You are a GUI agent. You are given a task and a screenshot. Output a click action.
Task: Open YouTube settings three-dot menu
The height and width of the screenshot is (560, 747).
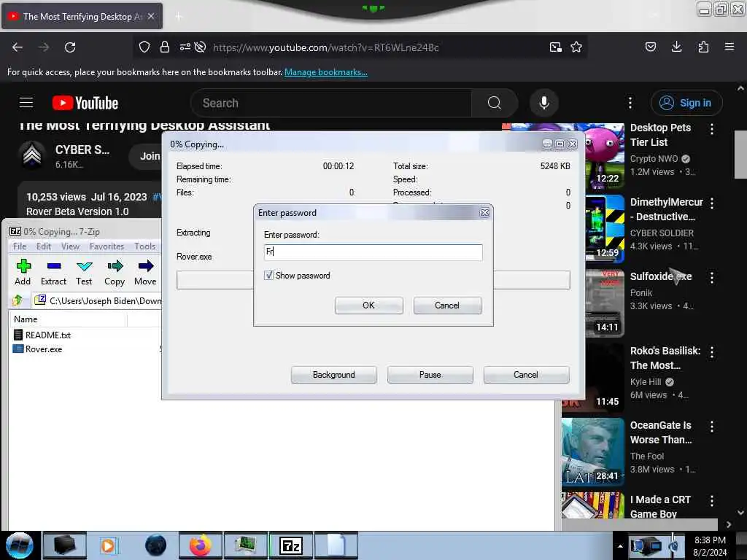click(630, 103)
